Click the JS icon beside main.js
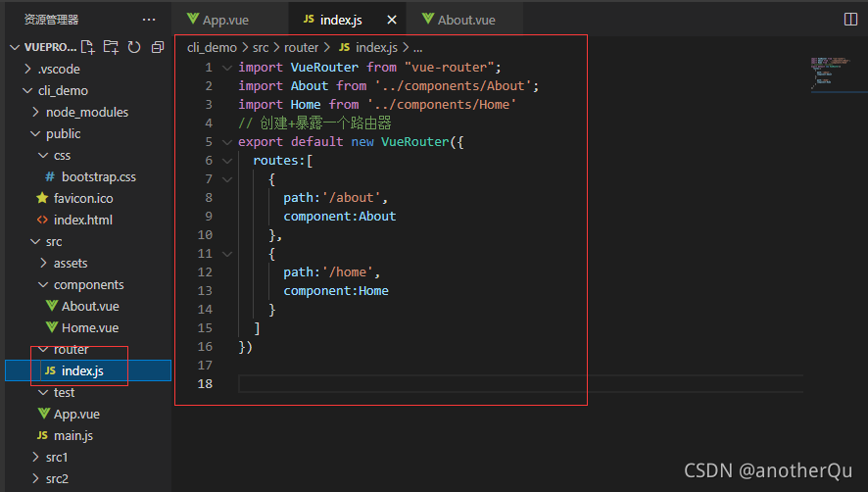 click(x=42, y=435)
